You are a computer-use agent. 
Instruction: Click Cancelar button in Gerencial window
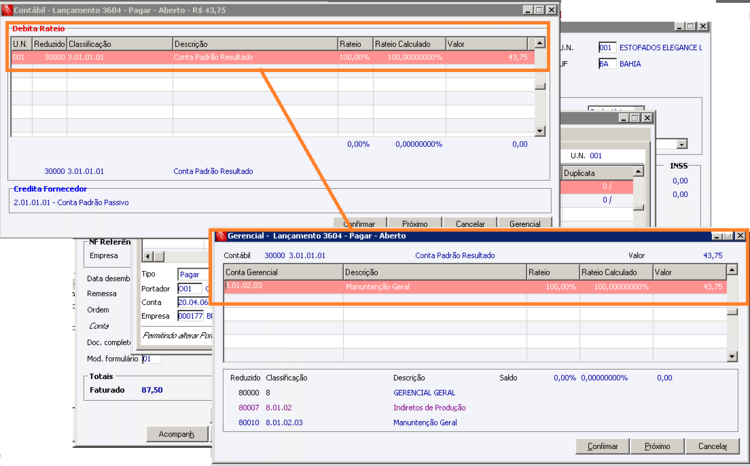coord(712,446)
